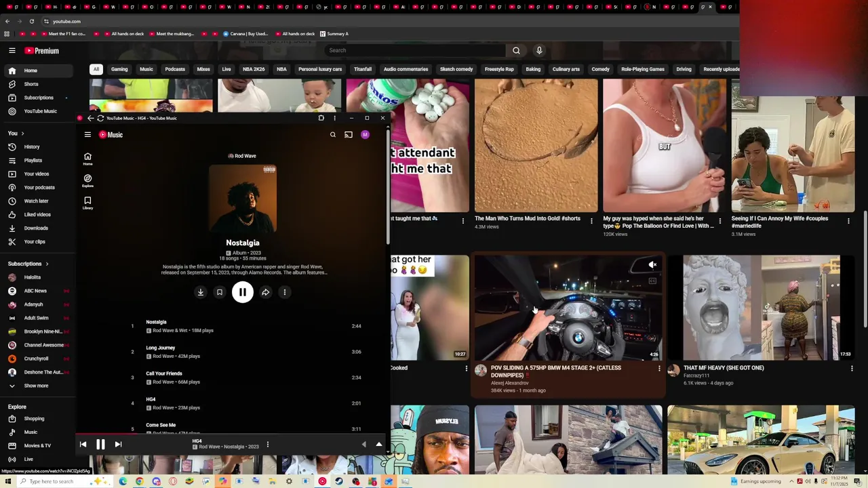
Task: Click cast icon in YouTube Music
Action: pyautogui.click(x=349, y=135)
